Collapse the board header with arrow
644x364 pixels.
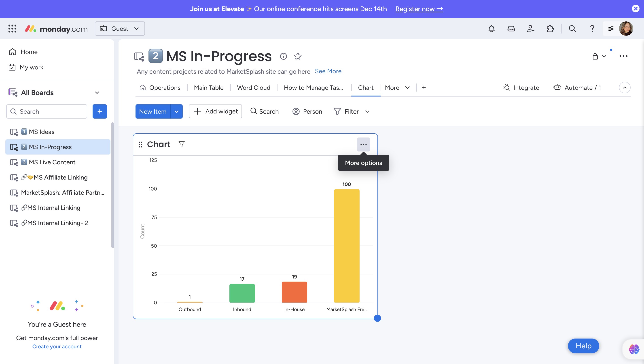click(625, 88)
